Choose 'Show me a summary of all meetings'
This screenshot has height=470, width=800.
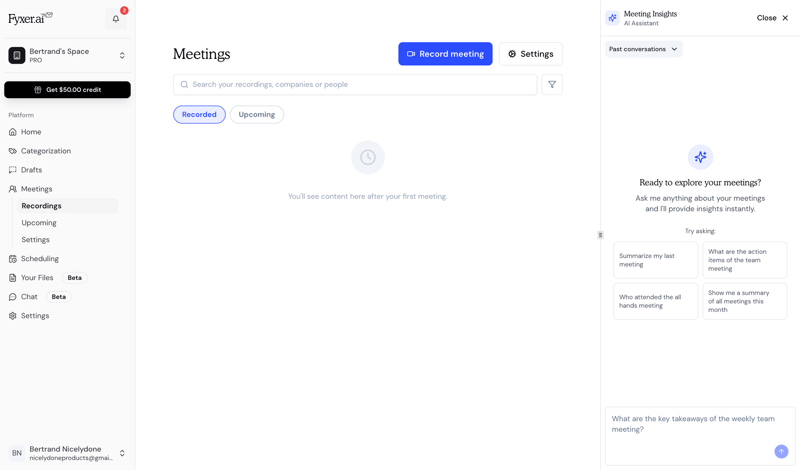[x=744, y=301]
